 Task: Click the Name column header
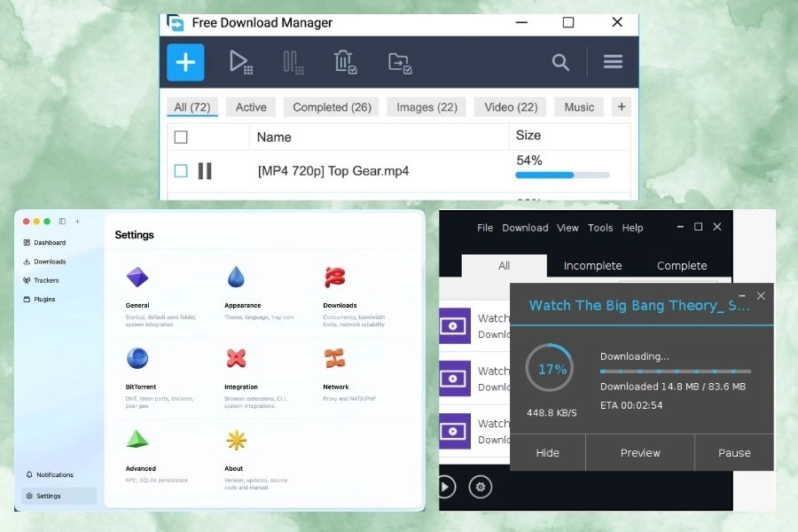click(274, 137)
